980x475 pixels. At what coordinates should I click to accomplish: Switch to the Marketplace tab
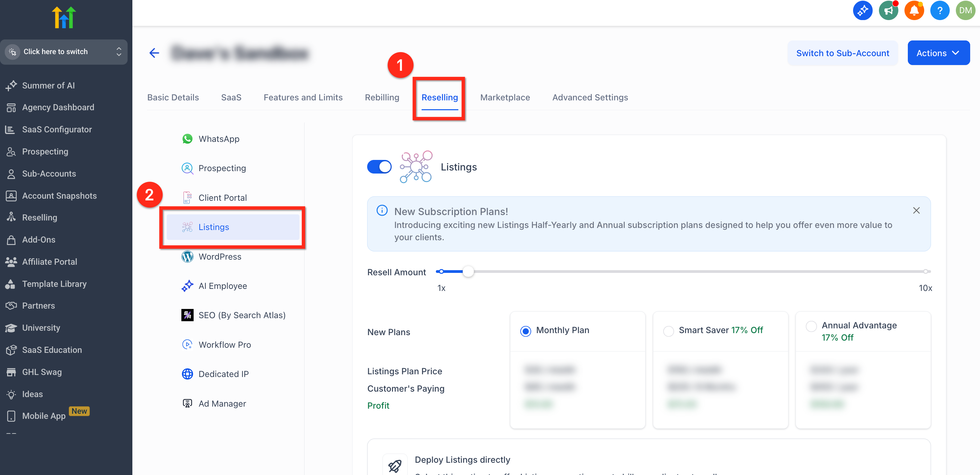505,97
